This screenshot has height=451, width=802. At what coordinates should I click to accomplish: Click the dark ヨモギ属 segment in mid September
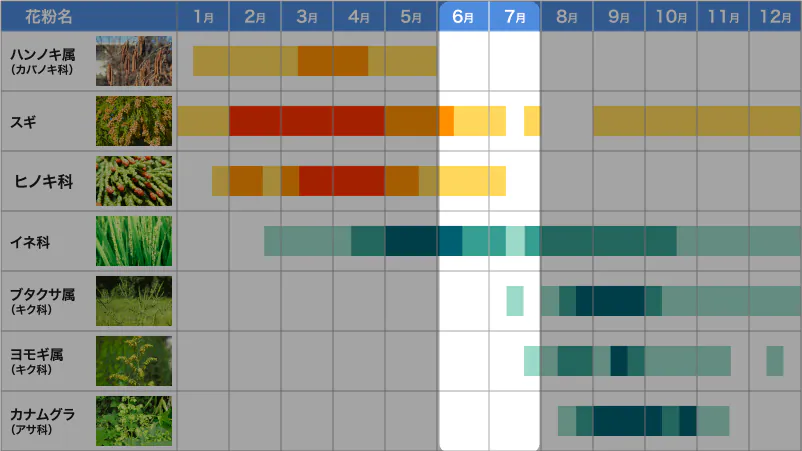click(x=619, y=361)
